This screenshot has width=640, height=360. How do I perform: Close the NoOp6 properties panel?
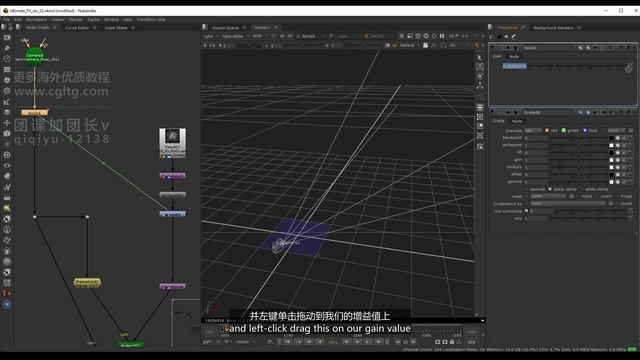(634, 48)
